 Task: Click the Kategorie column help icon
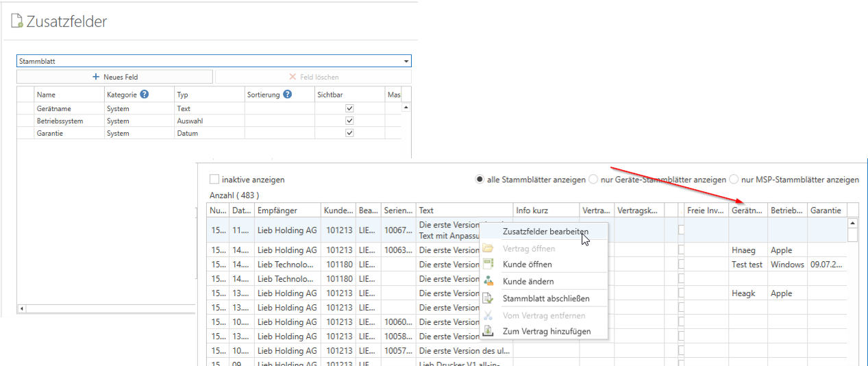[145, 95]
